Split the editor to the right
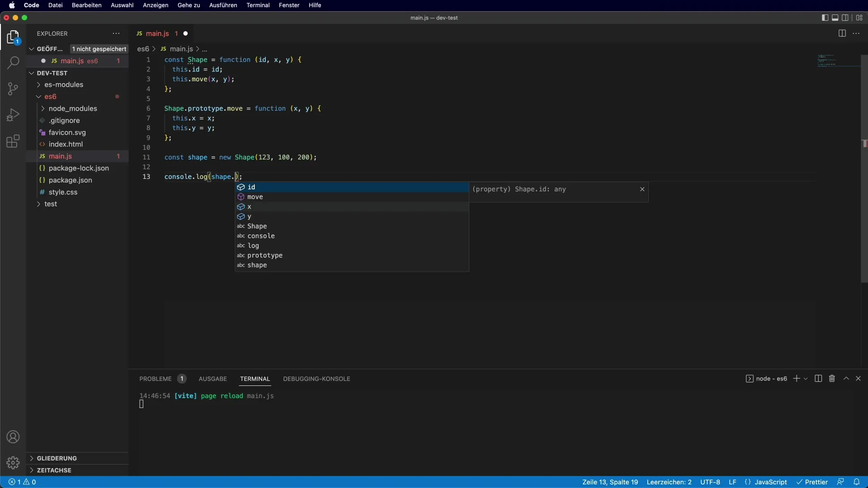868x488 pixels. 842,33
